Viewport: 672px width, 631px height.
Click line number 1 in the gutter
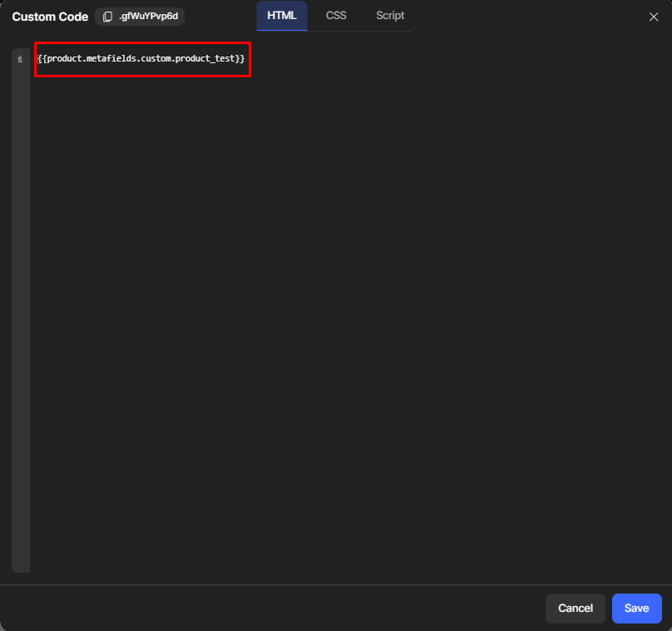click(x=20, y=59)
